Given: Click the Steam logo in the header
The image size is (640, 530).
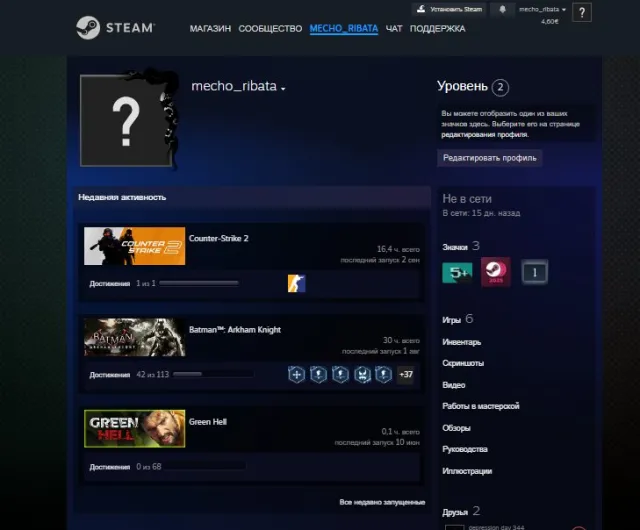Looking at the screenshot, I should click(x=115, y=28).
